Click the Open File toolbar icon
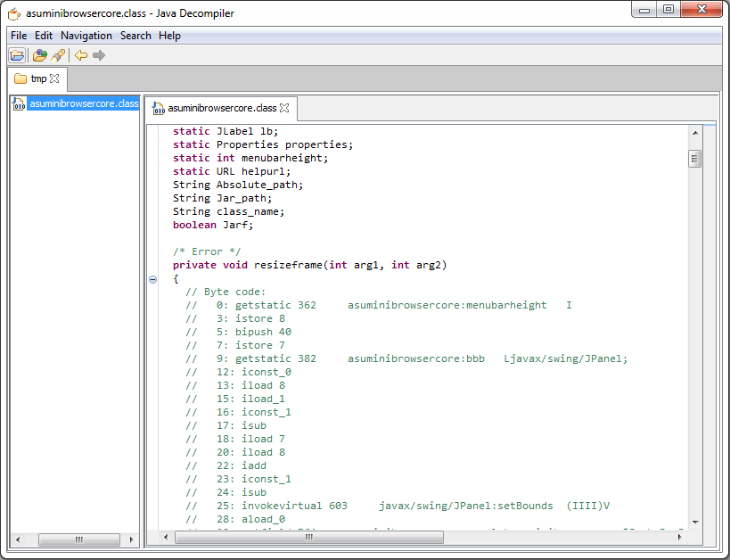Screen dimensions: 730x560 (x=17, y=55)
